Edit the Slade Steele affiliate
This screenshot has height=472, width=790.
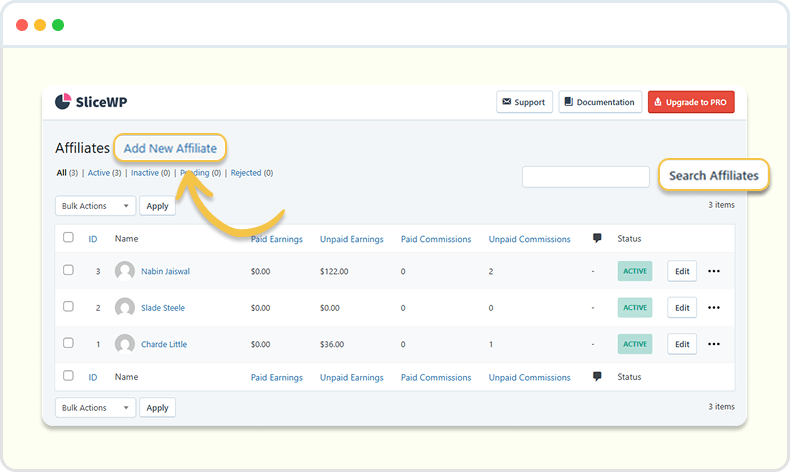[x=682, y=308]
